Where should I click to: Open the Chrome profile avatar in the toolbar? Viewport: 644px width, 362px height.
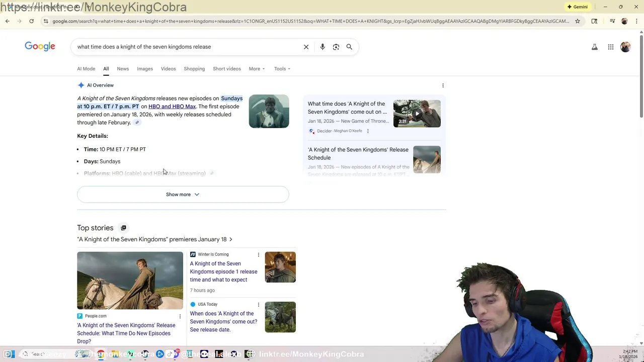(624, 21)
